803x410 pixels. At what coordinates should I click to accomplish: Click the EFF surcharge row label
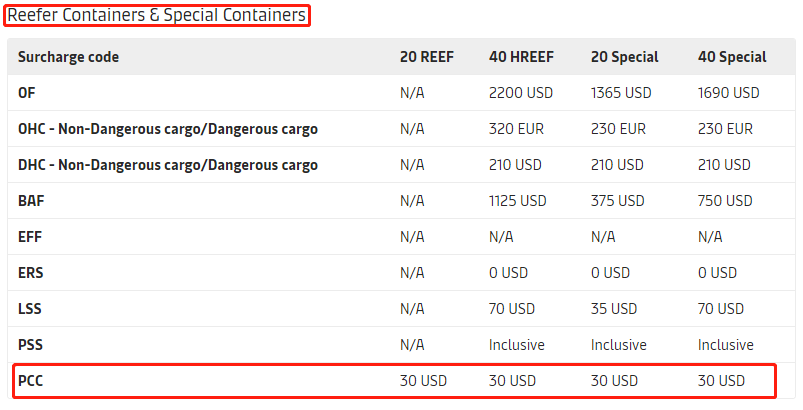tap(30, 237)
